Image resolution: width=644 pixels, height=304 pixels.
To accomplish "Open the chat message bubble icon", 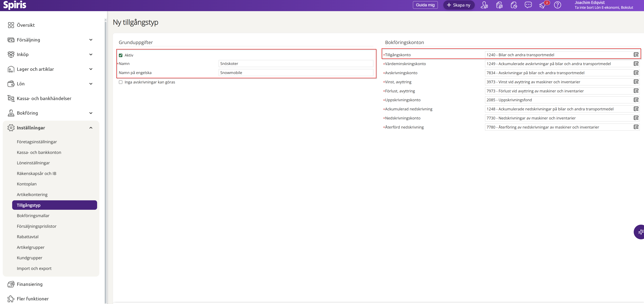I will pyautogui.click(x=528, y=5).
